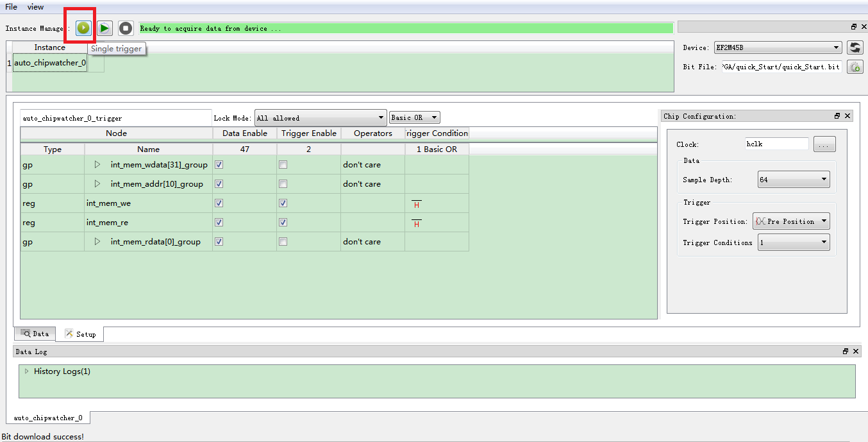Uncheck data enable for int_mem_addr[10]_group
868x442 pixels.
(219, 184)
